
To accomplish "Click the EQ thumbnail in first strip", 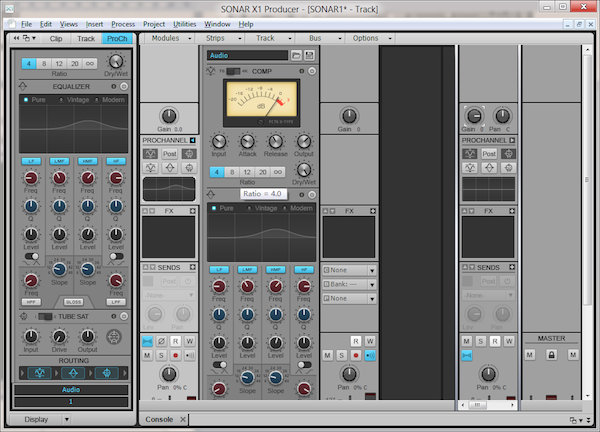I will click(169, 189).
